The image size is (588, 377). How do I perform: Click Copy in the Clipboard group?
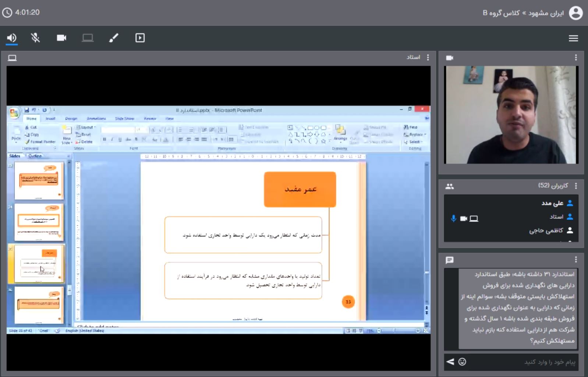[32, 134]
